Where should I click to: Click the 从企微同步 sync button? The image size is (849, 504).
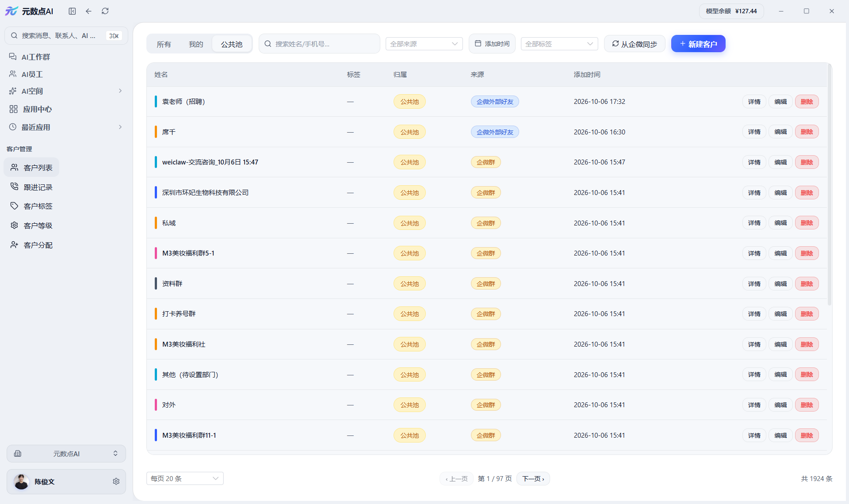pos(635,44)
